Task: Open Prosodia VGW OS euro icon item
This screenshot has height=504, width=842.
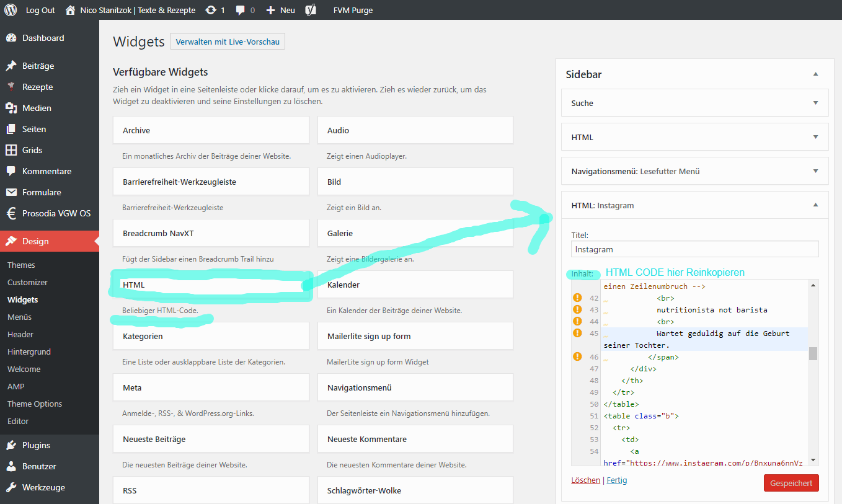Action: tap(11, 213)
